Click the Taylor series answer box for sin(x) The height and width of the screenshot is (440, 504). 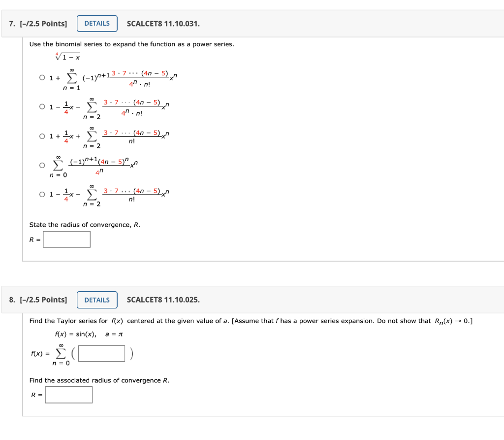point(101,353)
